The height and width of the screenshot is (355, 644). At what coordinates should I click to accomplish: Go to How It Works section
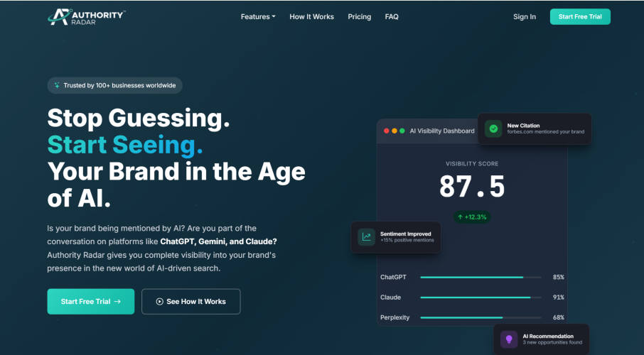[x=311, y=17]
